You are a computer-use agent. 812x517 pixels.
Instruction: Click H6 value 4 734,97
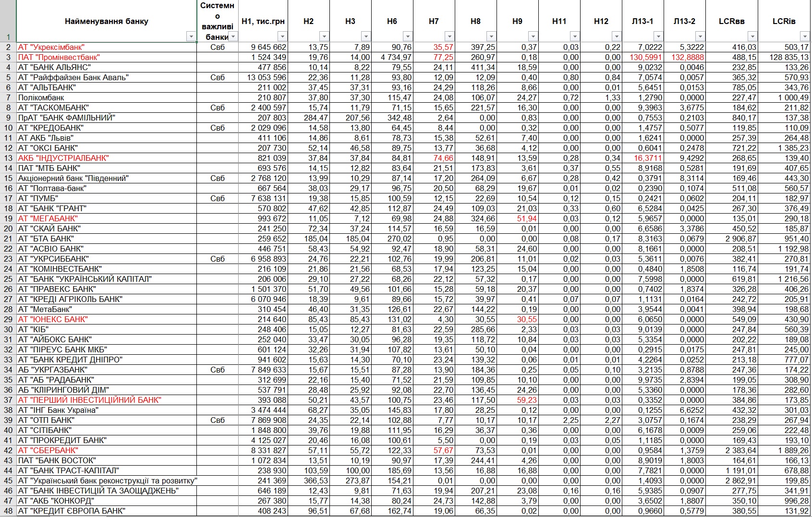(x=392, y=57)
